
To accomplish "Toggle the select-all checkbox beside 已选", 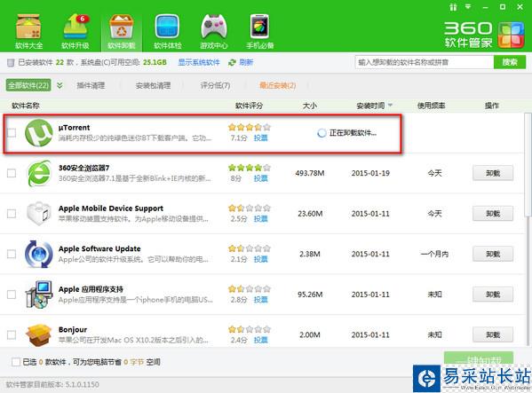I will pos(16,362).
